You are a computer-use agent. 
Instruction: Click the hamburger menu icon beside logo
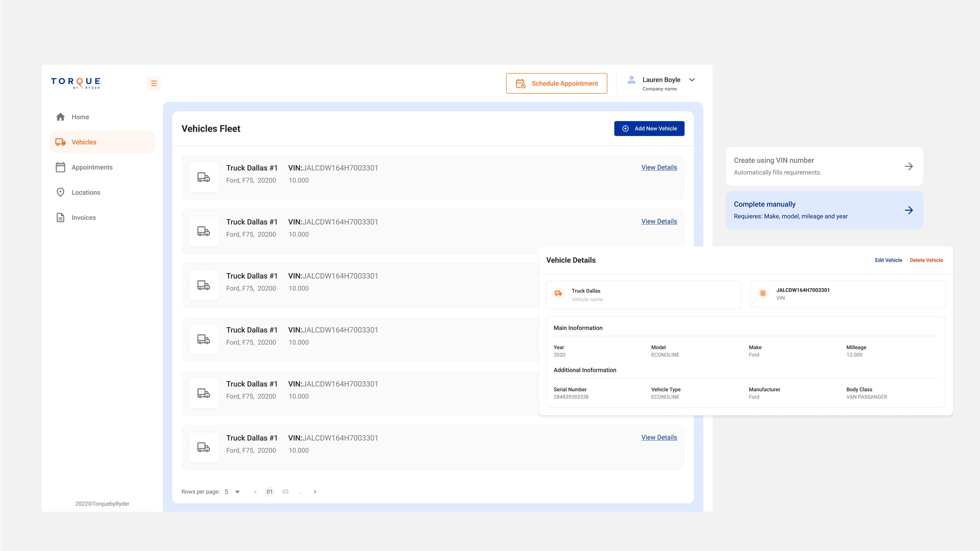coord(154,83)
